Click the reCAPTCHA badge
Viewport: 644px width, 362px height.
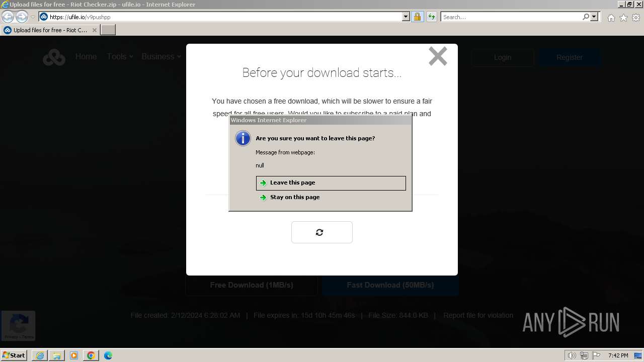tap(18, 325)
